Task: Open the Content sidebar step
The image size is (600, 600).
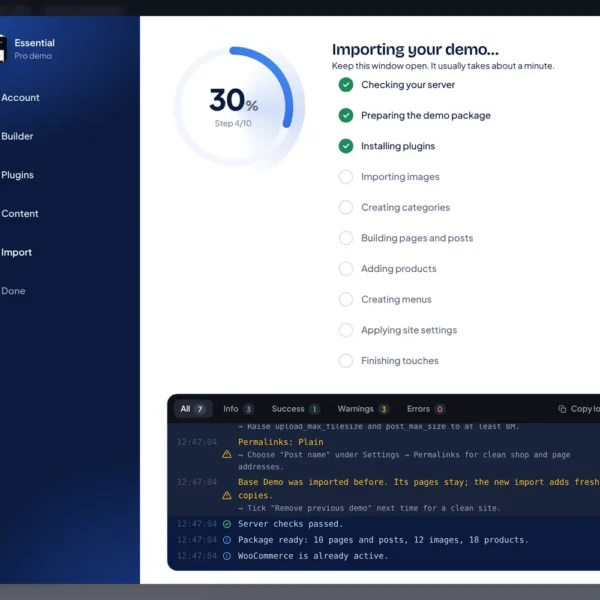Action: click(20, 214)
